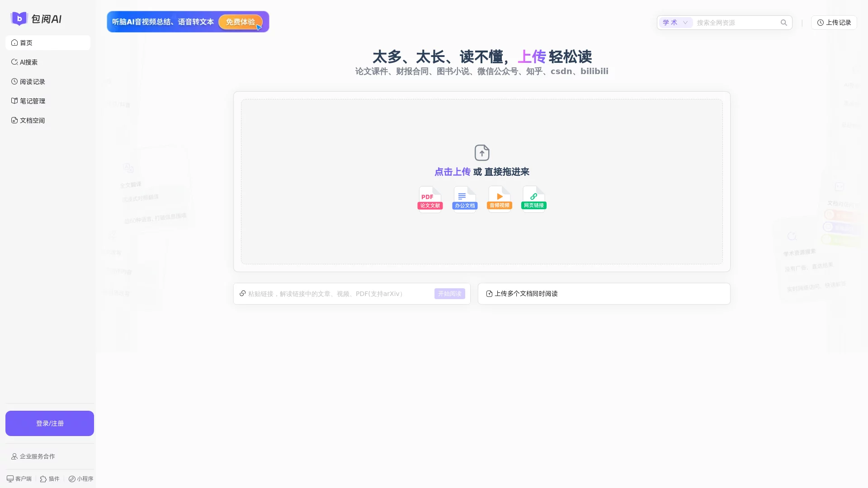The image size is (868, 488).
Task: Open 插件 from the bottom bar
Action: pos(50,479)
